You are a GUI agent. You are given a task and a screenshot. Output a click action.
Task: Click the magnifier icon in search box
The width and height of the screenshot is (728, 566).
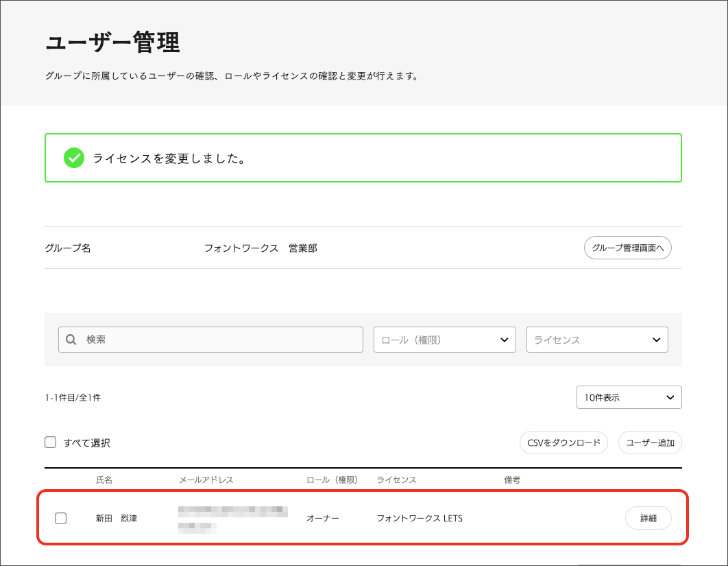point(71,340)
